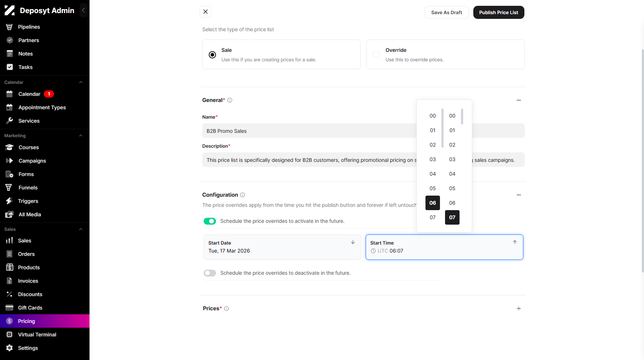
Task: Click Publish Price List button
Action: pos(499,12)
